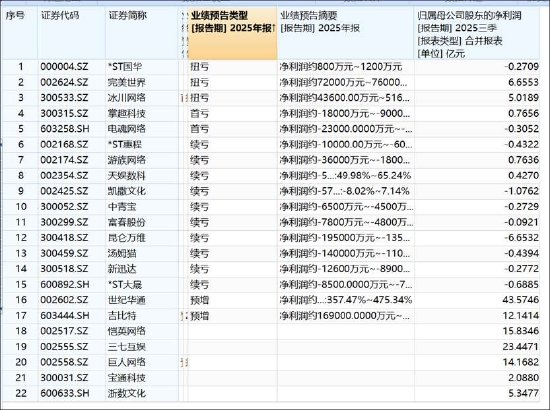Select stock name 昆仑万维
Screen dimensions: 550x410
click(127, 238)
